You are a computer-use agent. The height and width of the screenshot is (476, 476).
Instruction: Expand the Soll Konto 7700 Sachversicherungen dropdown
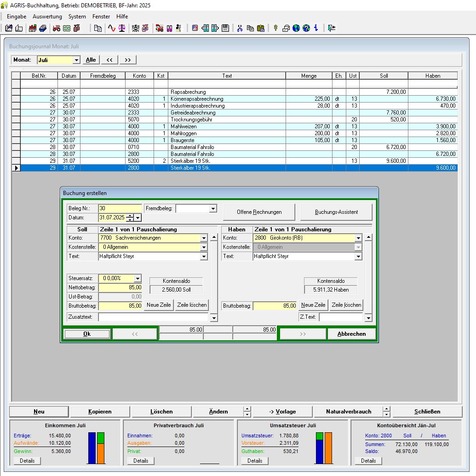tap(204, 238)
